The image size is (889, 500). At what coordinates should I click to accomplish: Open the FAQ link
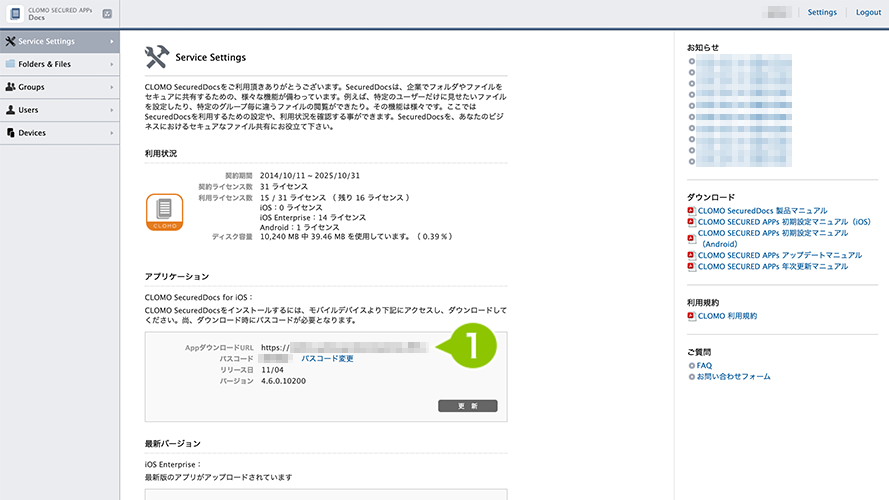(x=704, y=366)
